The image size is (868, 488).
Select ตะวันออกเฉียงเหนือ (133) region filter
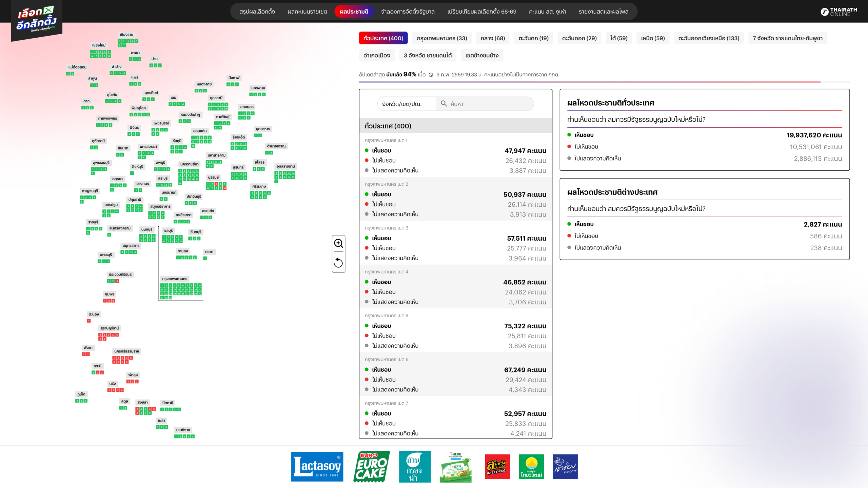[x=709, y=38]
